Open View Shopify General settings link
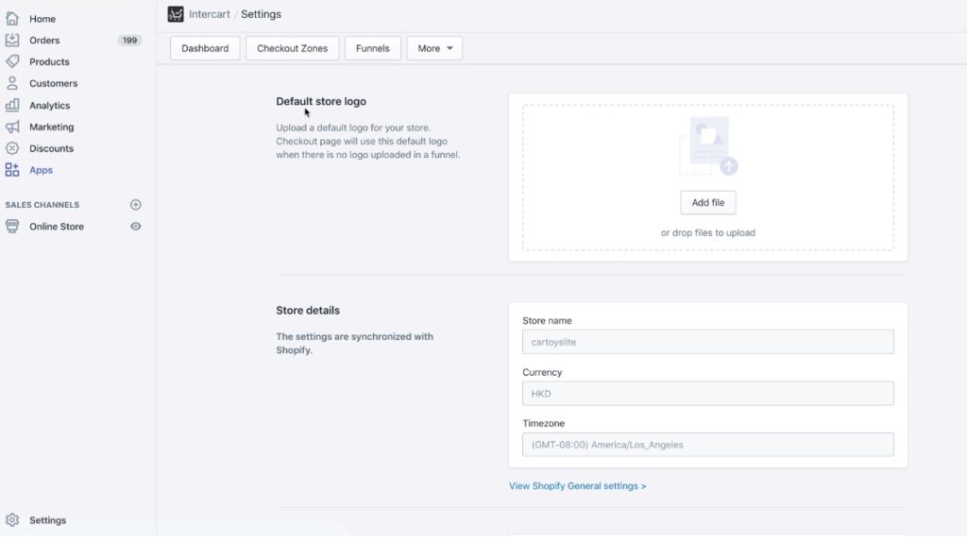This screenshot has height=560, width=967. pyautogui.click(x=577, y=486)
